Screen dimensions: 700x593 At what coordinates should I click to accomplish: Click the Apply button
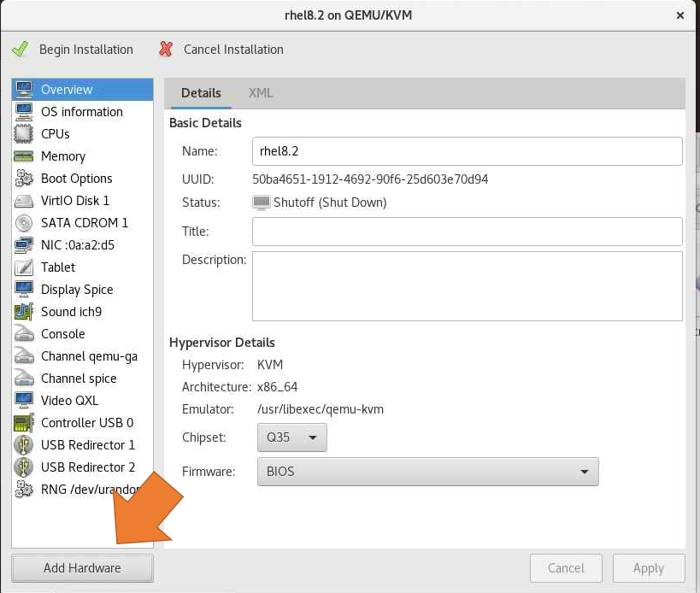tap(649, 568)
